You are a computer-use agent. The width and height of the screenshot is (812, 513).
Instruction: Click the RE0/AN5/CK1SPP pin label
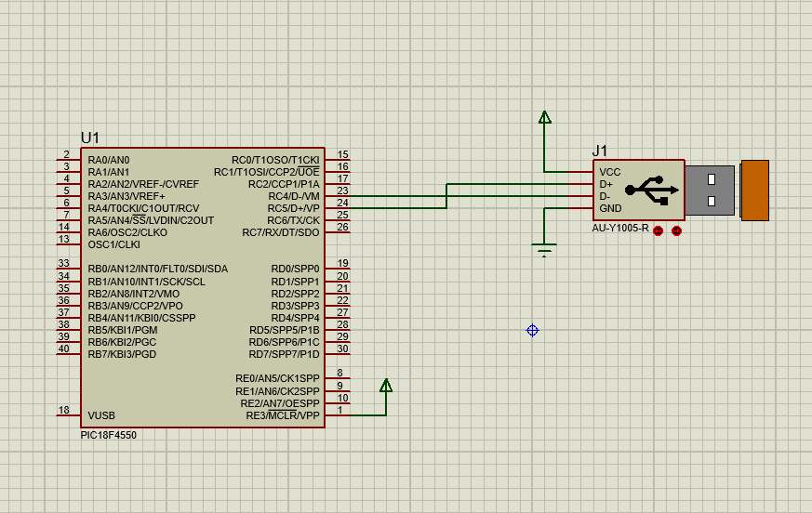[277, 379]
